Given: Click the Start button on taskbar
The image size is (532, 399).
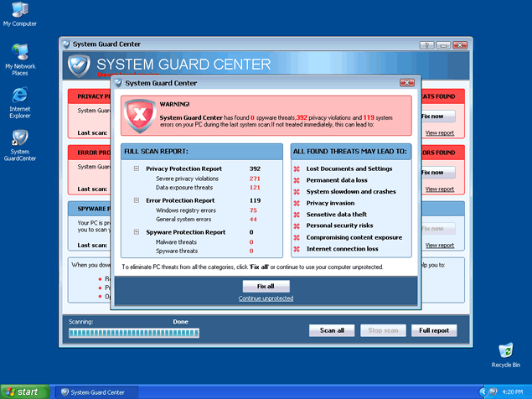Looking at the screenshot, I should tap(23, 391).
